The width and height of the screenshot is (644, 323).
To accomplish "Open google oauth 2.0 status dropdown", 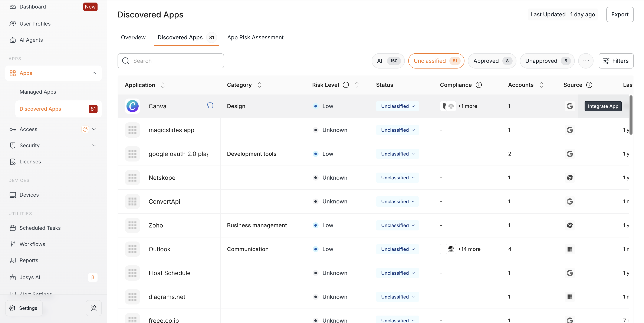I will tap(398, 154).
